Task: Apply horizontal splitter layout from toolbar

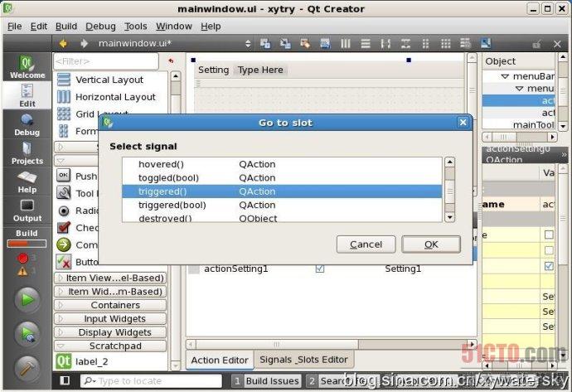Action: pyautogui.click(x=385, y=44)
